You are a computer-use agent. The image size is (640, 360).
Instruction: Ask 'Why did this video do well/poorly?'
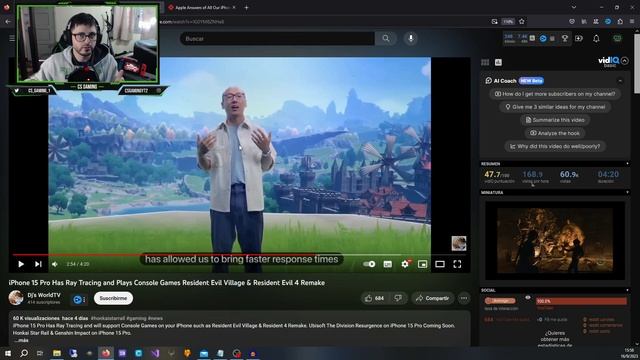pos(555,146)
